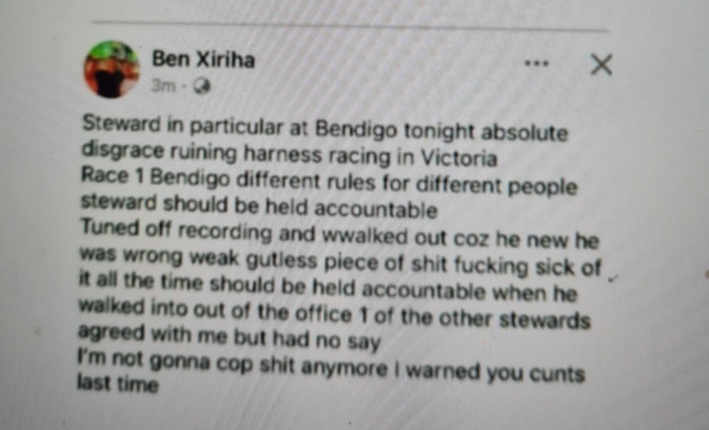
Task: Open the Ben Xiriha name link
Action: (x=203, y=59)
